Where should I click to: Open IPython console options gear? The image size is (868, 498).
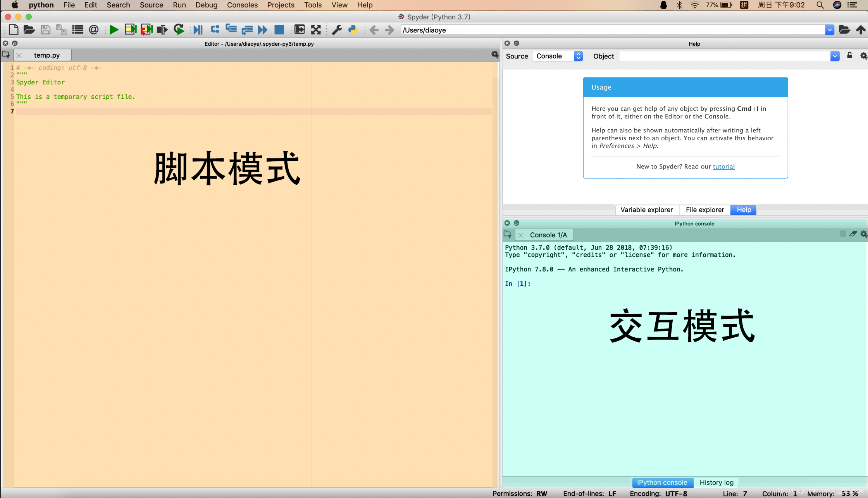[x=863, y=234]
